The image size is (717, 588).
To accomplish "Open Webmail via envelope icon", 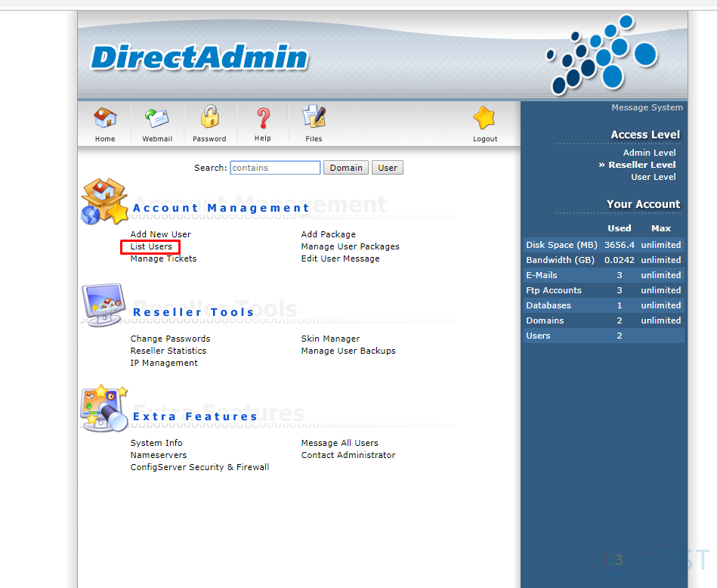I will [157, 118].
